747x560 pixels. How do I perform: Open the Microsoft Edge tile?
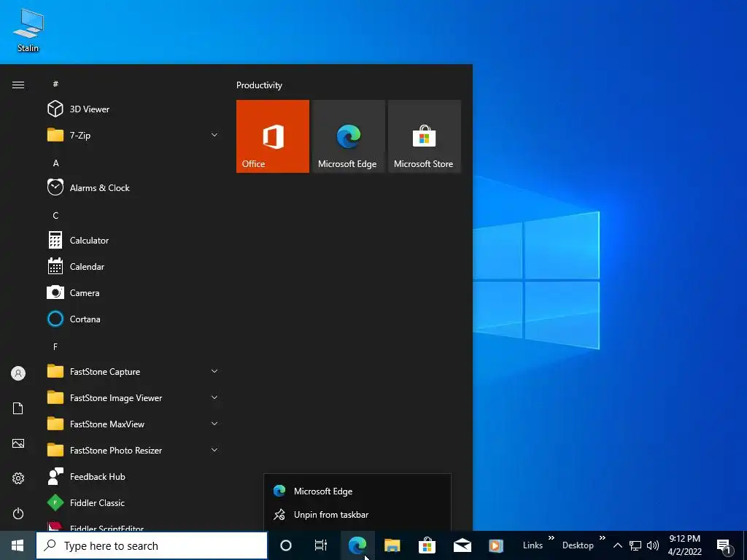click(348, 136)
